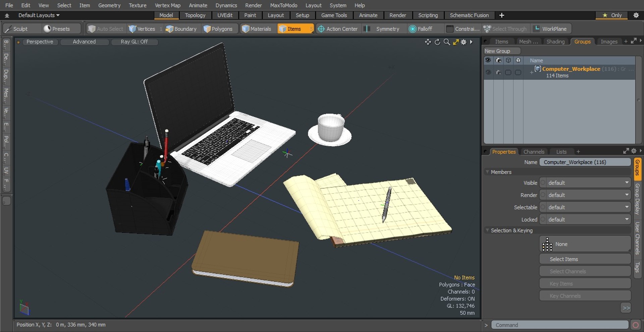The image size is (644, 332).
Task: Click the Render Visible checkbox indicator
Action: (543, 195)
